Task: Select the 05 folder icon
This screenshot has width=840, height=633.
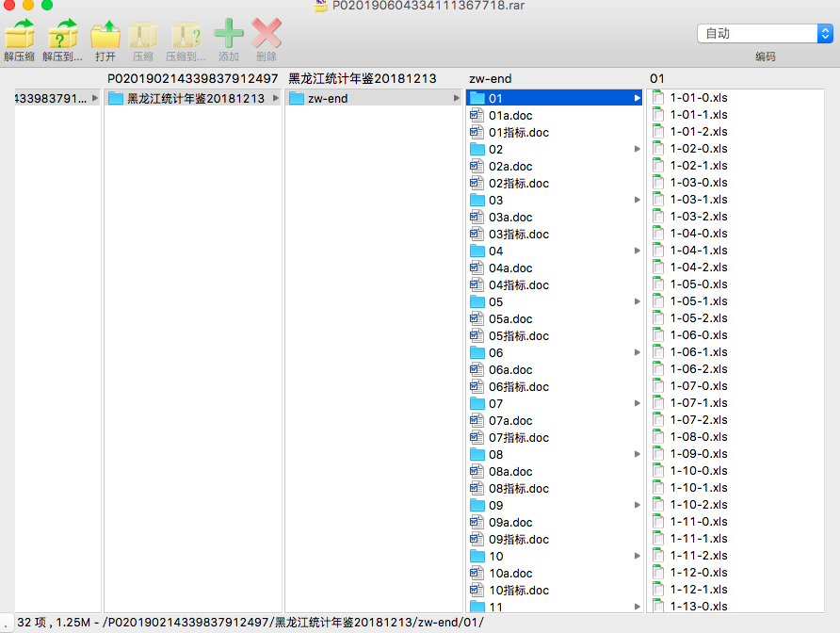Action: tap(477, 301)
